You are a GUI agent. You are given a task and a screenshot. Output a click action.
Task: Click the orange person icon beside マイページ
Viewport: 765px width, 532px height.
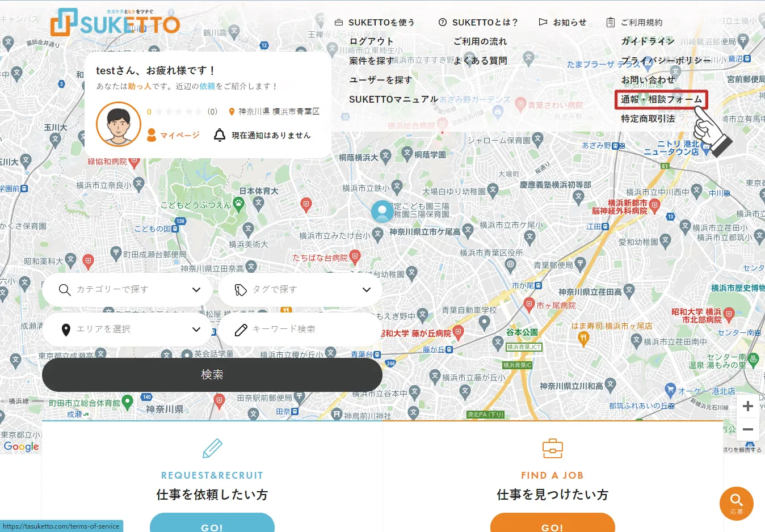click(152, 135)
